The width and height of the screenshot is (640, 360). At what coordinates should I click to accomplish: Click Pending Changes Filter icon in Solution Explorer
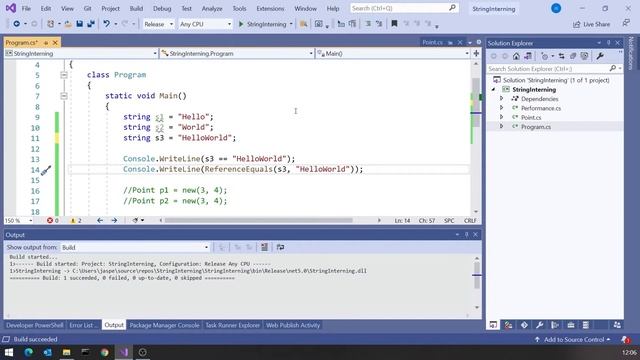pyautogui.click(x=544, y=56)
